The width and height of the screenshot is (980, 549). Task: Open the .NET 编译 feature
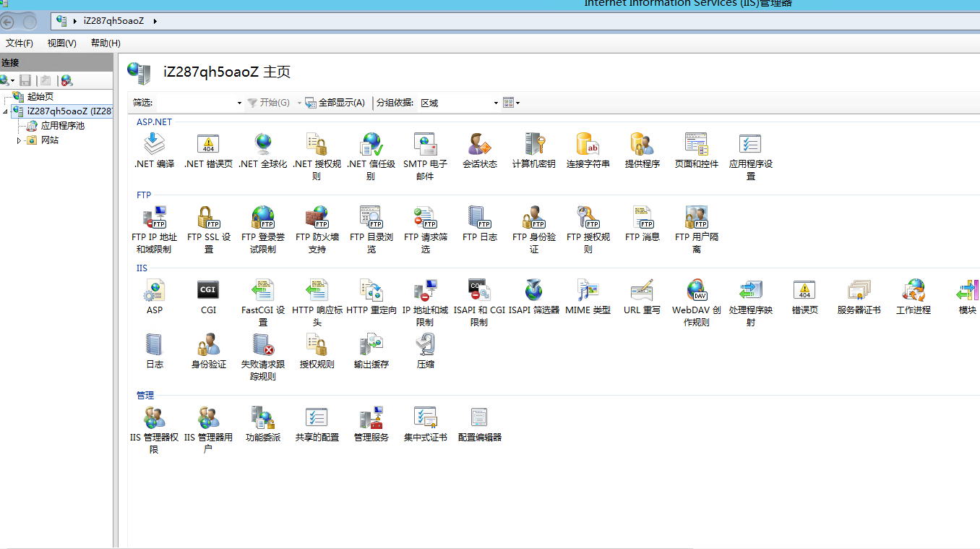click(x=154, y=150)
